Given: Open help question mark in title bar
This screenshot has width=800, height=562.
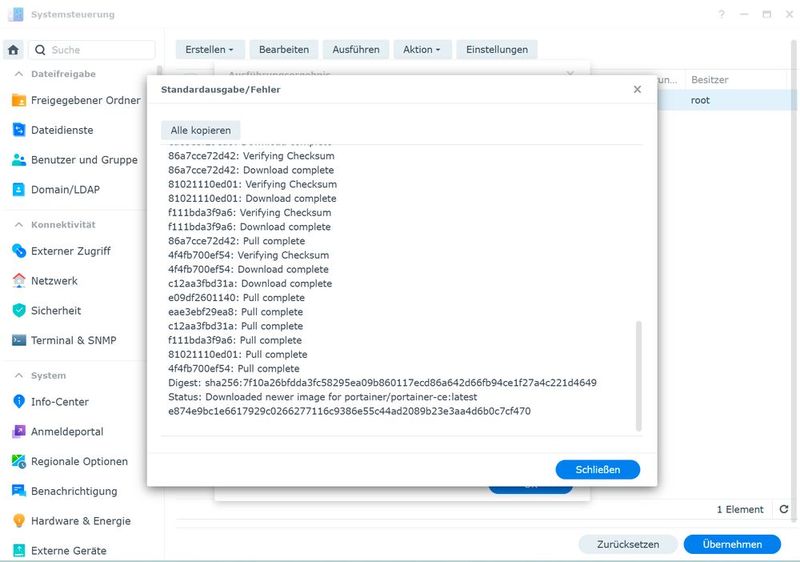Looking at the screenshot, I should pos(721,14).
